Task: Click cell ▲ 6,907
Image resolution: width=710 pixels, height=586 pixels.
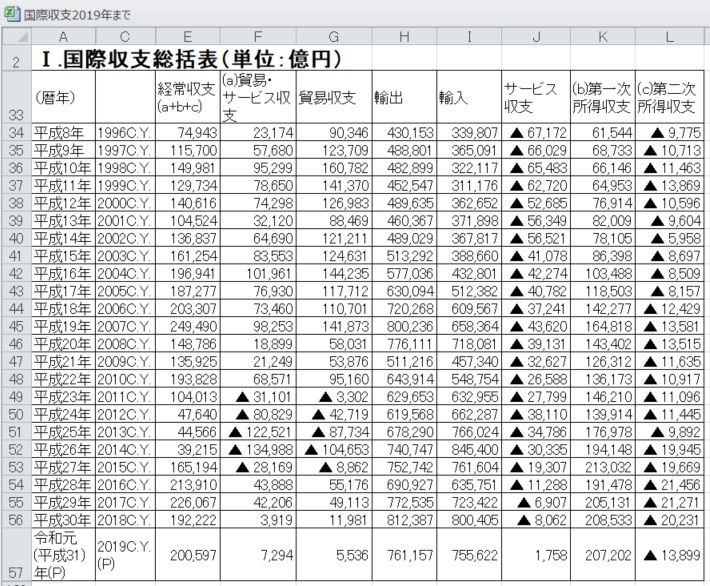Action: 536,503
